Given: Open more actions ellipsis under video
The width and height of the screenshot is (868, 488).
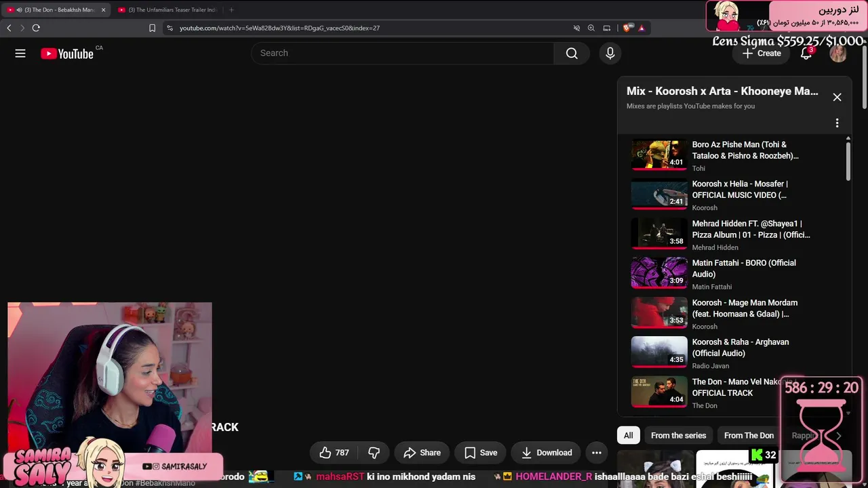Looking at the screenshot, I should (x=597, y=453).
